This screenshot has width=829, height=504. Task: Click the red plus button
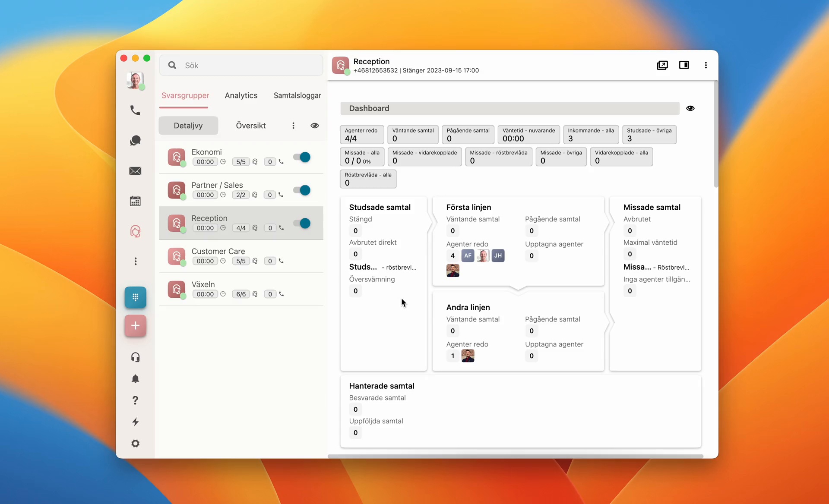pyautogui.click(x=135, y=326)
